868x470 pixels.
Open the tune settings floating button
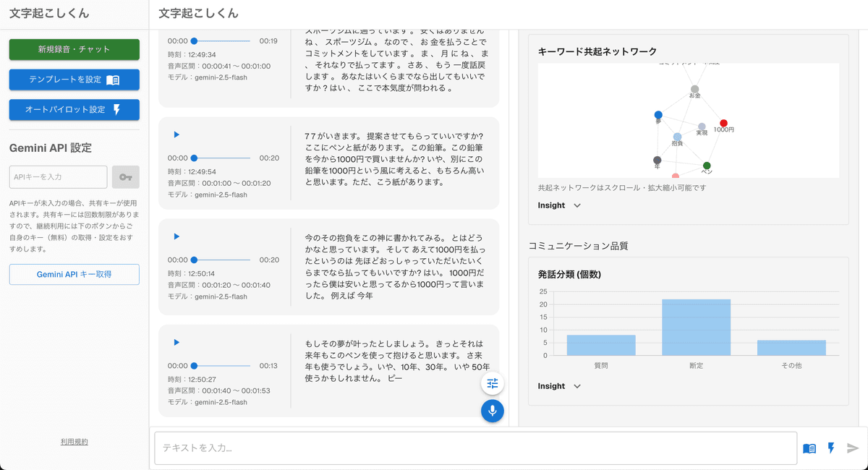[493, 383]
